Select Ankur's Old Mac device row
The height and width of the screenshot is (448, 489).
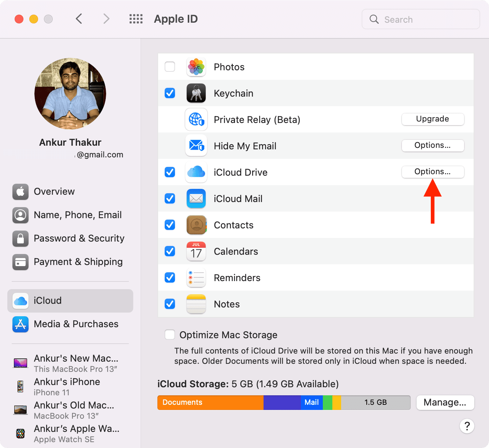70,410
